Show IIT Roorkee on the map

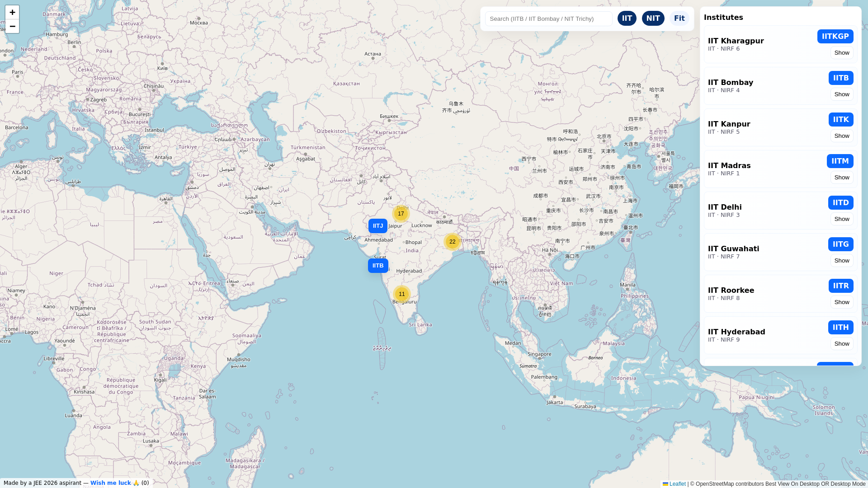coord(842,302)
